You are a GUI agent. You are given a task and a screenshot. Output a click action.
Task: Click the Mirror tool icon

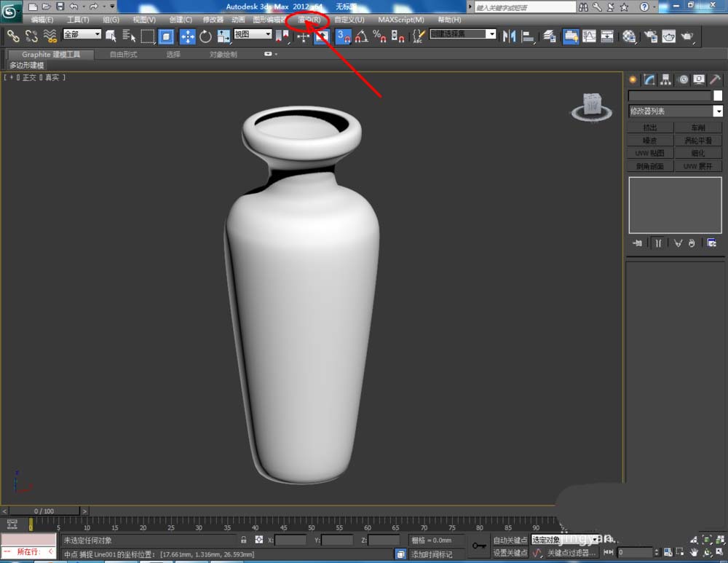[509, 36]
